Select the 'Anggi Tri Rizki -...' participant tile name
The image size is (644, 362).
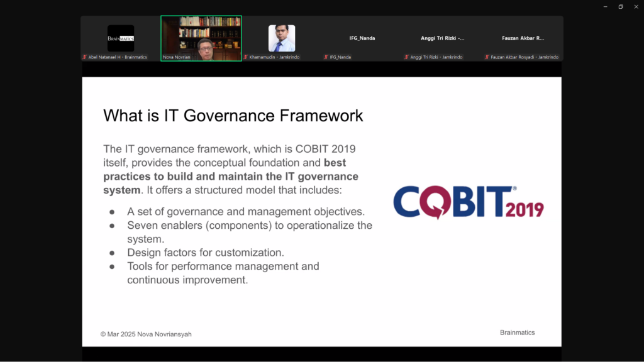pyautogui.click(x=443, y=38)
